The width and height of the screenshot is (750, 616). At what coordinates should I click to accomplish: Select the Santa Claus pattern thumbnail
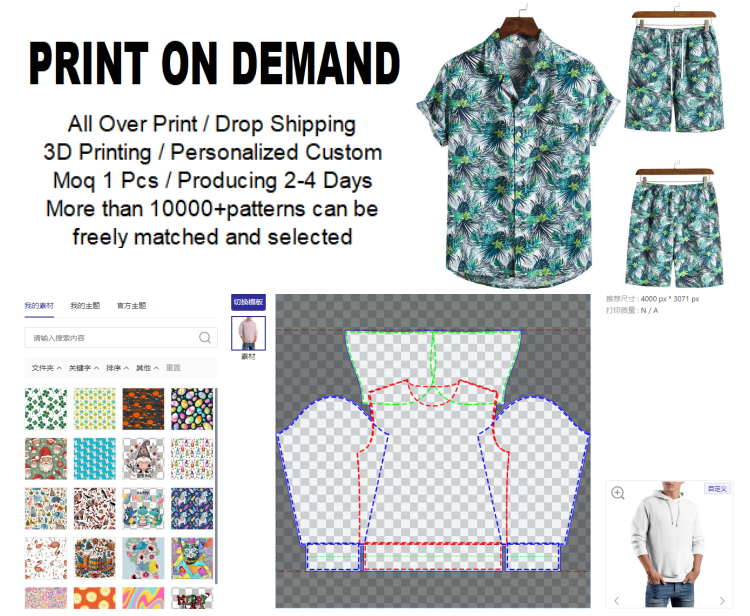(46, 459)
